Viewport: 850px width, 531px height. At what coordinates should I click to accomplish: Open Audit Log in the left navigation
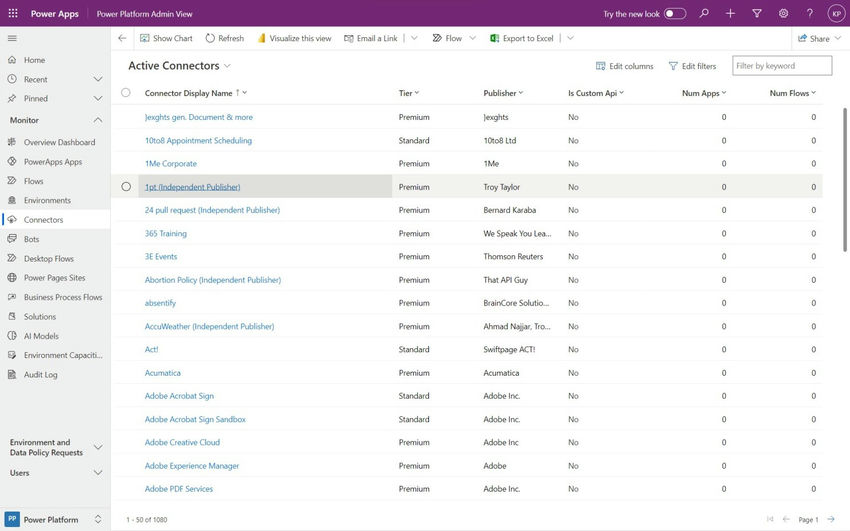41,374
